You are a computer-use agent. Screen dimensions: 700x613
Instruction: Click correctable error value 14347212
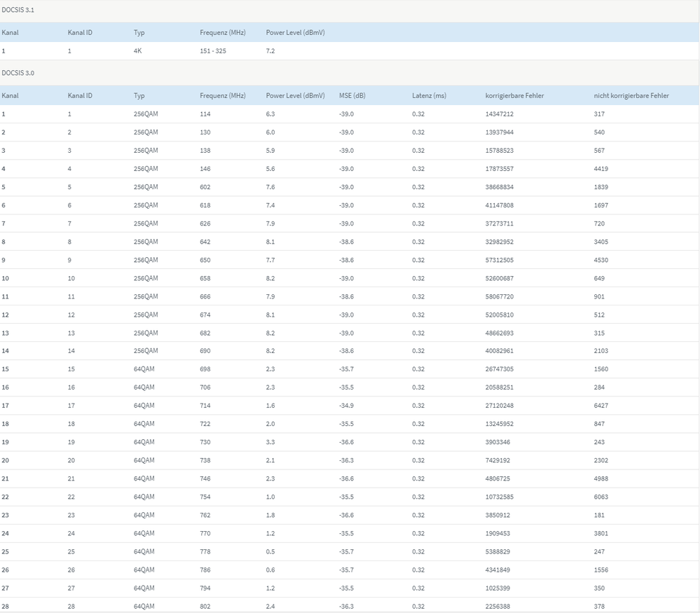click(x=499, y=114)
